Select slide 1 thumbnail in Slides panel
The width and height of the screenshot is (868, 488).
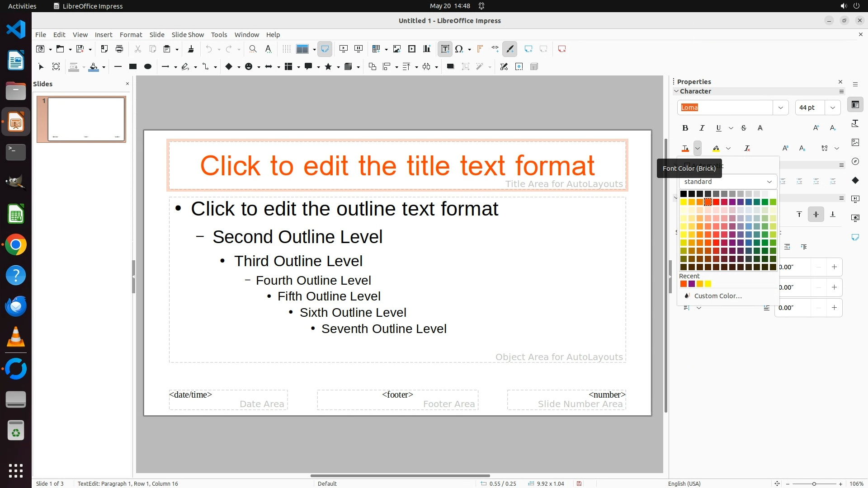(86, 119)
